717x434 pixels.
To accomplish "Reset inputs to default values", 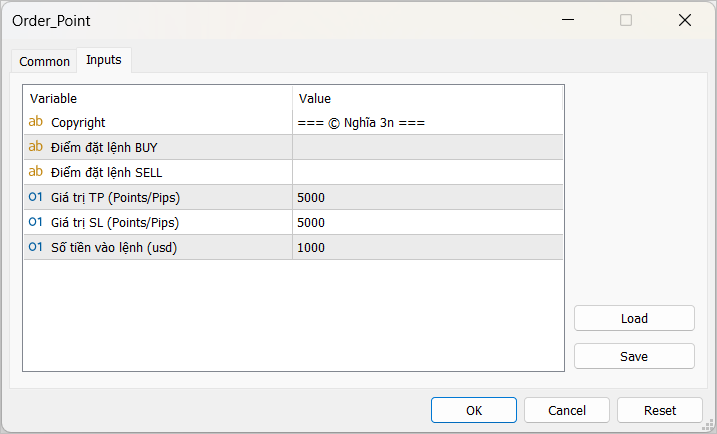I will point(660,410).
